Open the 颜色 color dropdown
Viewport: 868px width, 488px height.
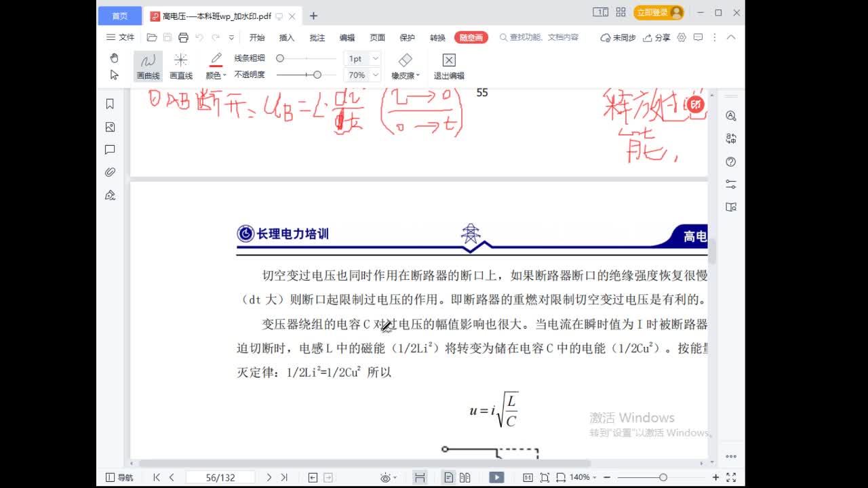[216, 76]
